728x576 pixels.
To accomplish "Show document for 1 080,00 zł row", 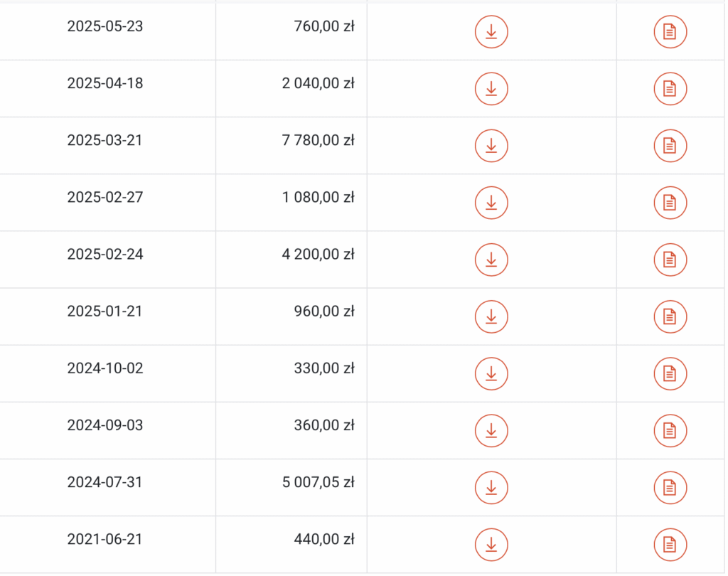I will tap(670, 203).
